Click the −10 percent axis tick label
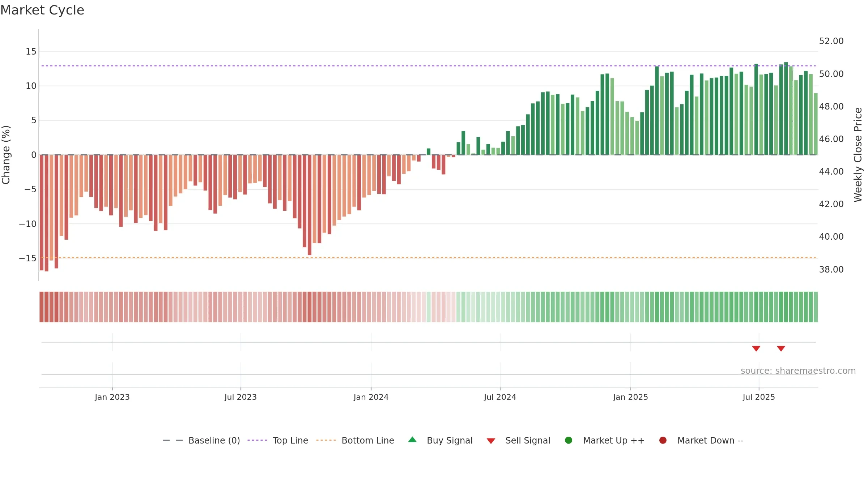This screenshot has height=488, width=868. pyautogui.click(x=27, y=224)
